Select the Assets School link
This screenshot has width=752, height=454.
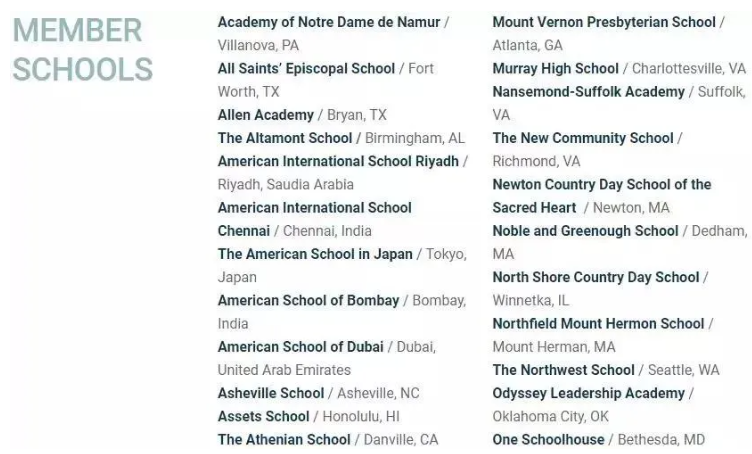coord(263,417)
